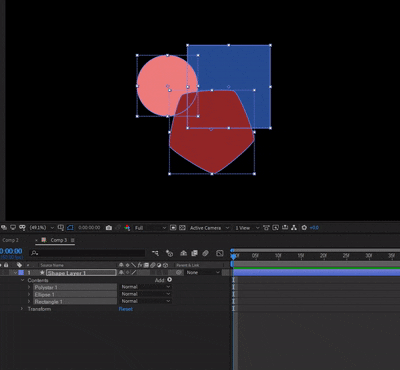This screenshot has width=400, height=370.
Task: Switch to the Comp 2 tab
Action: click(x=10, y=240)
